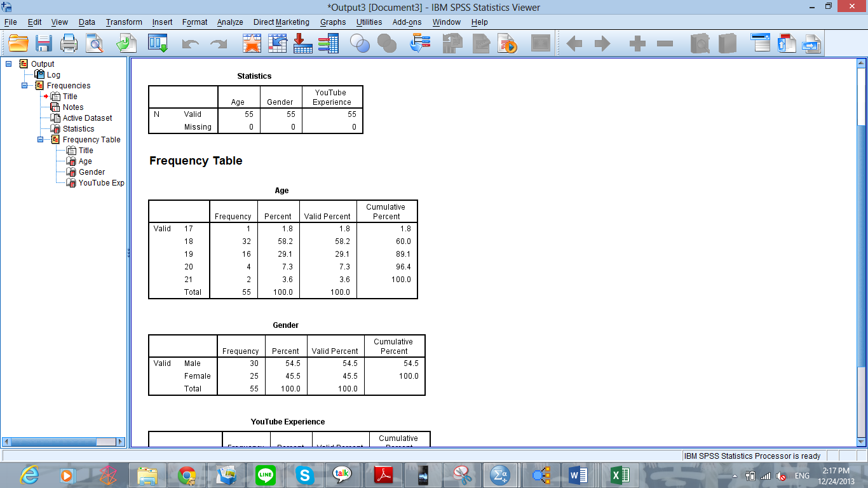Toggle visibility of the Notes item
The width and height of the screenshot is (868, 488).
click(x=54, y=107)
